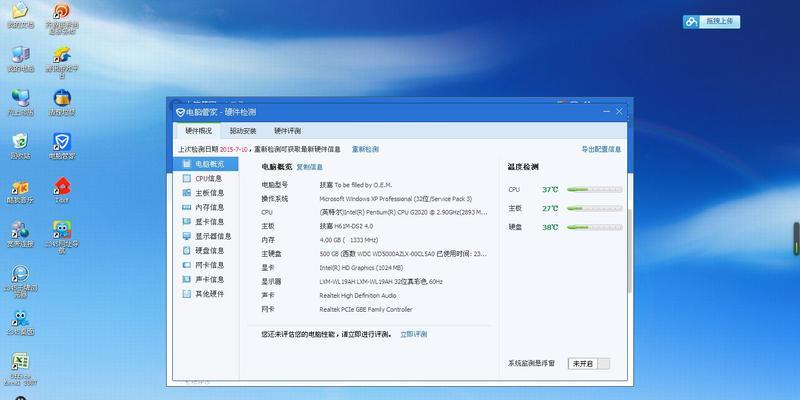
Task: Open the 我的电脑 desktop icon
Action: pyautogui.click(x=20, y=59)
